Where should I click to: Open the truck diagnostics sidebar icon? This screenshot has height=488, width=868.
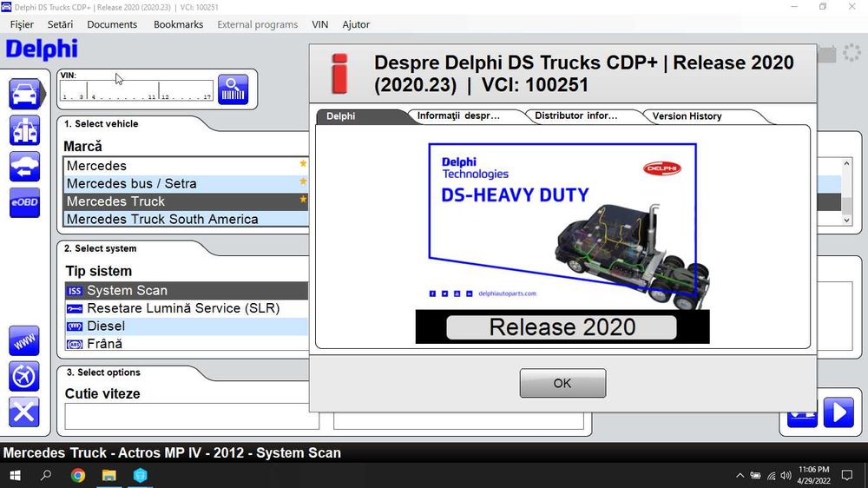[24, 130]
